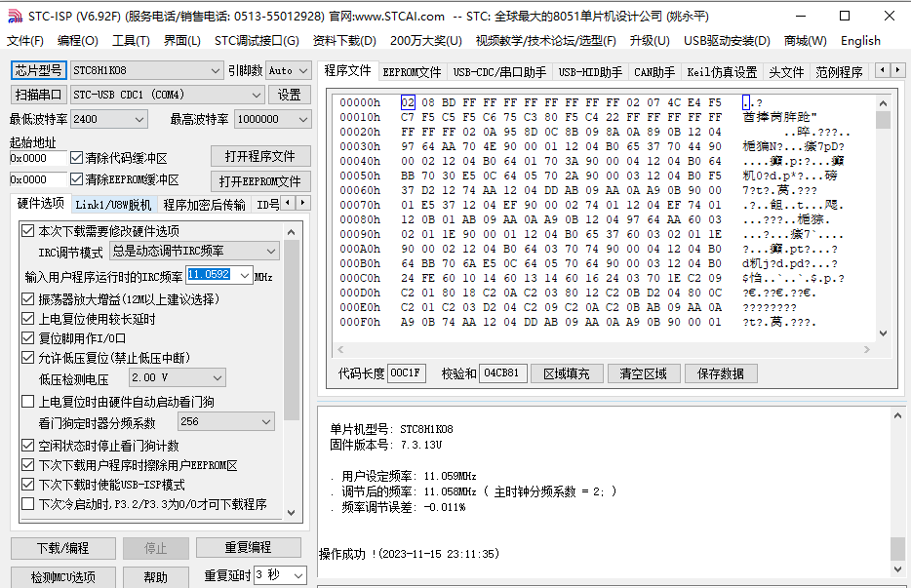Uncheck 本次下载需要修改硬件选项
Viewport: 911px width, 588px height.
pyautogui.click(x=27, y=231)
